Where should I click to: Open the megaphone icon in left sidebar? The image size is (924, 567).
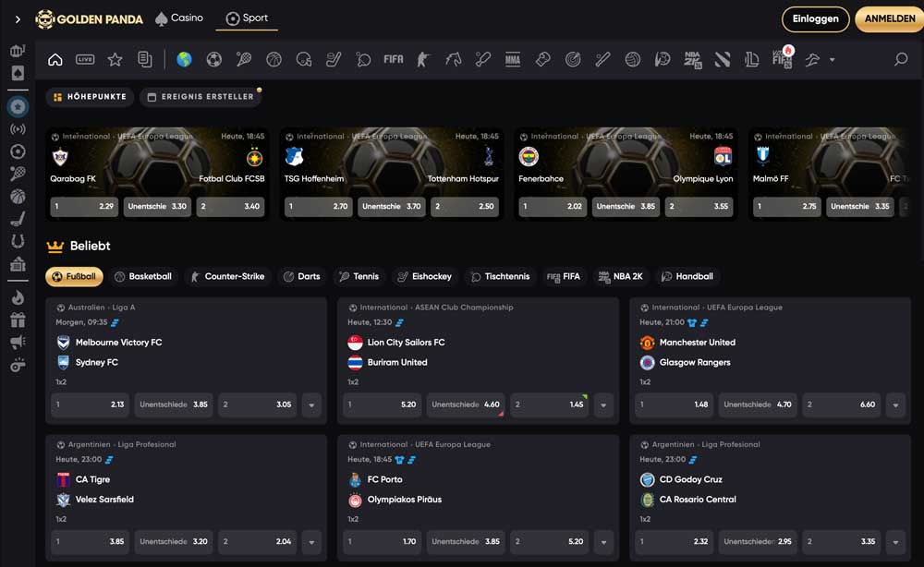pos(18,342)
